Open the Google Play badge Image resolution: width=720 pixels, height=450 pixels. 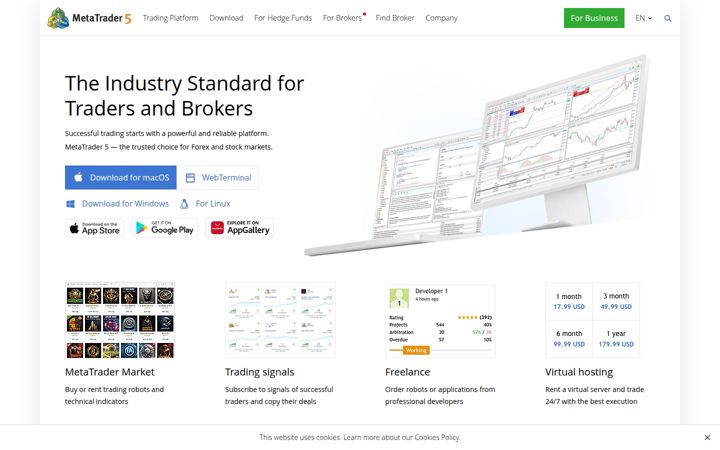point(165,228)
